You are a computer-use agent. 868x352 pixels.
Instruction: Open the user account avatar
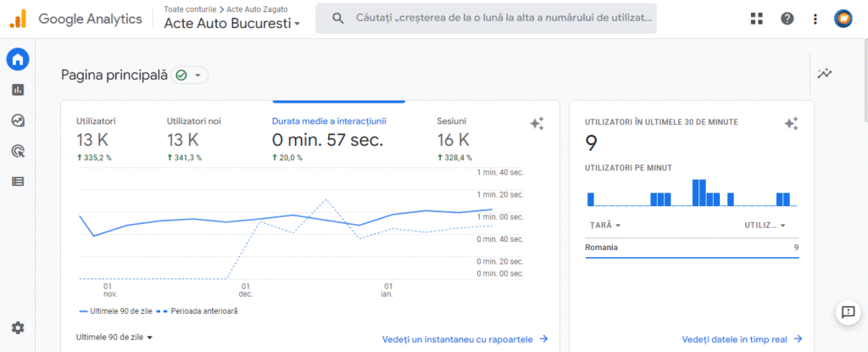pos(843,19)
